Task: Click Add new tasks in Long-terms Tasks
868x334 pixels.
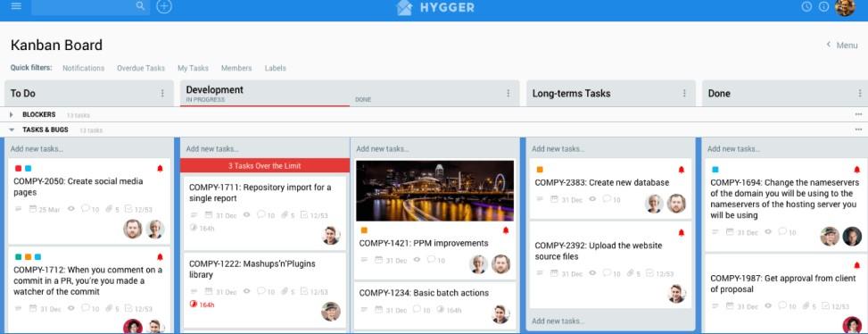Action: (x=558, y=149)
